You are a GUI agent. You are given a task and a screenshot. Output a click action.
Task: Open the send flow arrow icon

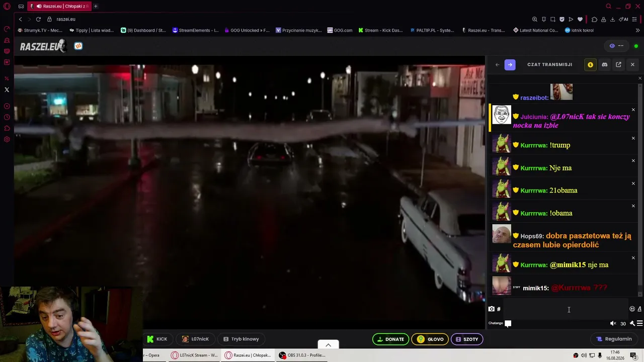(x=571, y=19)
